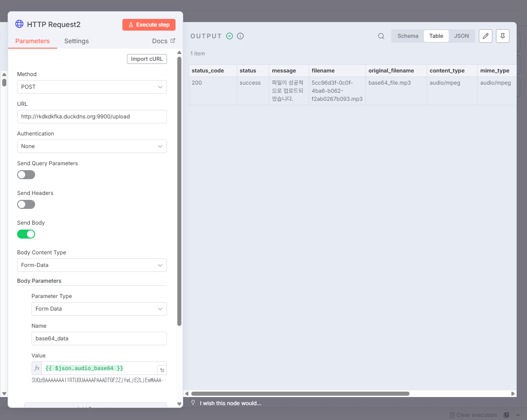Click the URL input field

coord(92,116)
